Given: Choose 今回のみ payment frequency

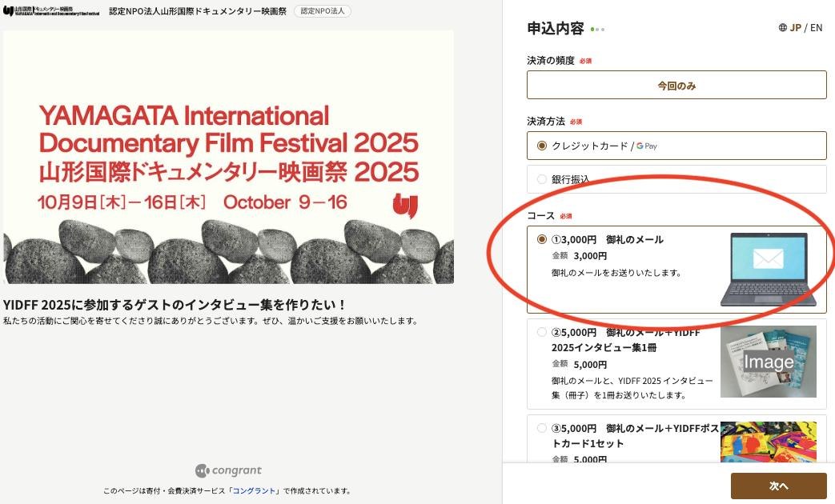Looking at the screenshot, I should tap(676, 85).
